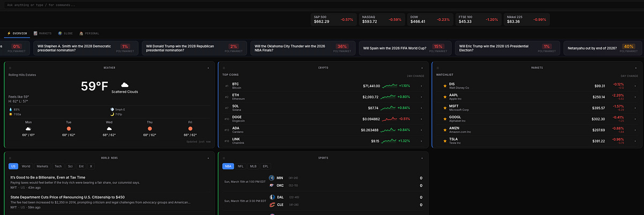Select the NFL sports tab
Viewport: 644px width, 215px height.
(240, 167)
